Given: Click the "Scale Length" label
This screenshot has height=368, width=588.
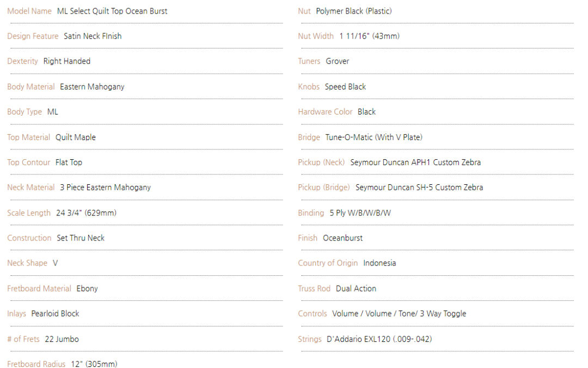Looking at the screenshot, I should point(29,213).
